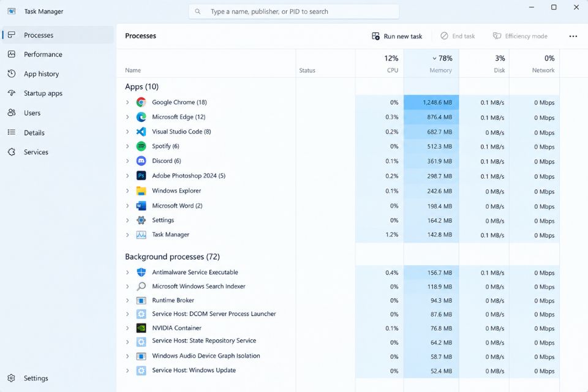Click the Performance sidebar icon

[12, 54]
